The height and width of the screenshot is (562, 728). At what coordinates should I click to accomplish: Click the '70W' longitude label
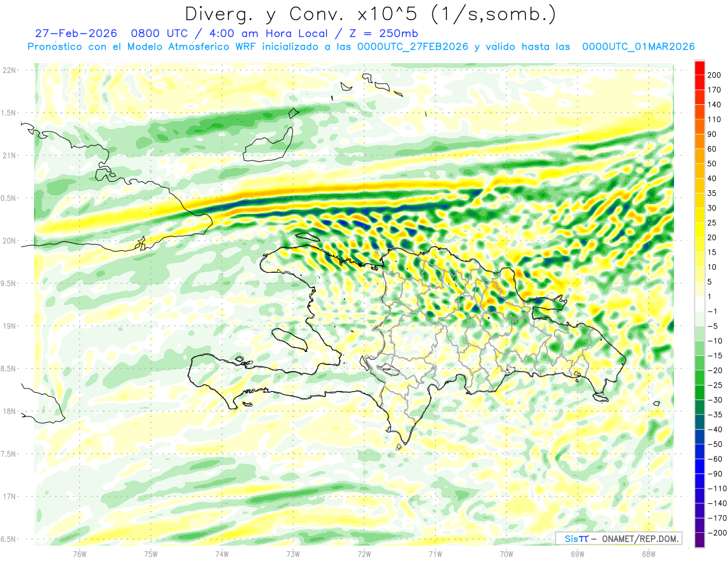coord(506,554)
